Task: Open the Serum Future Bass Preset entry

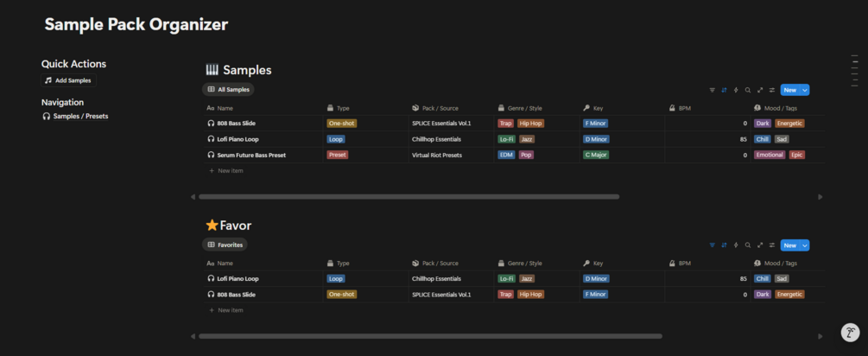Action: tap(251, 156)
